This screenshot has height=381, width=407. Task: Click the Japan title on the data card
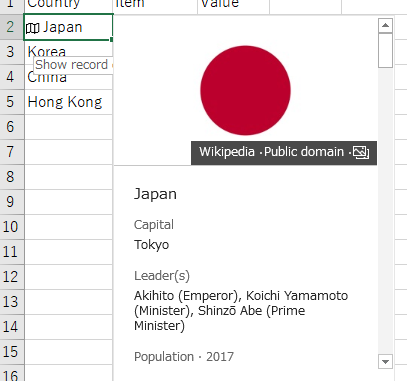coord(155,194)
